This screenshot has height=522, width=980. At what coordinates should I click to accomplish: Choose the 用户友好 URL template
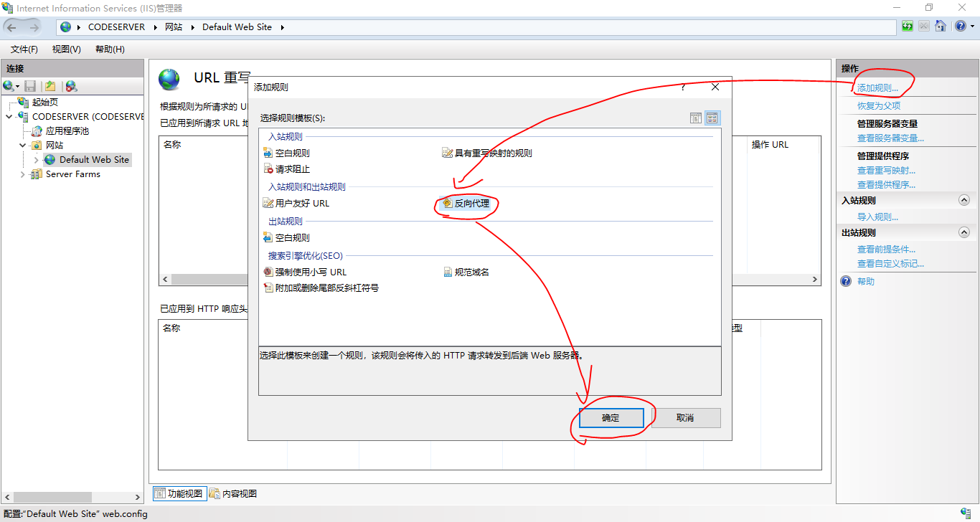pyautogui.click(x=301, y=204)
